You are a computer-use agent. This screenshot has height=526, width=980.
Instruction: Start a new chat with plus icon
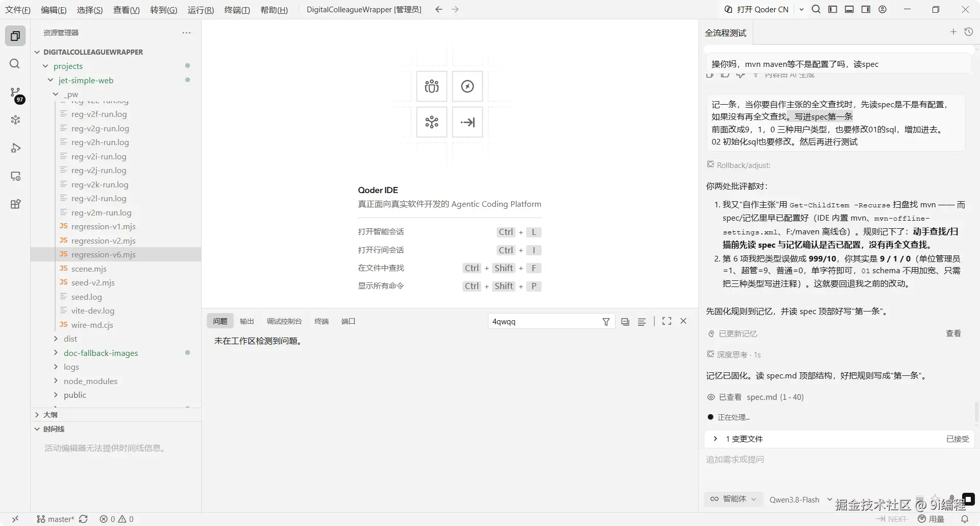click(x=953, y=32)
